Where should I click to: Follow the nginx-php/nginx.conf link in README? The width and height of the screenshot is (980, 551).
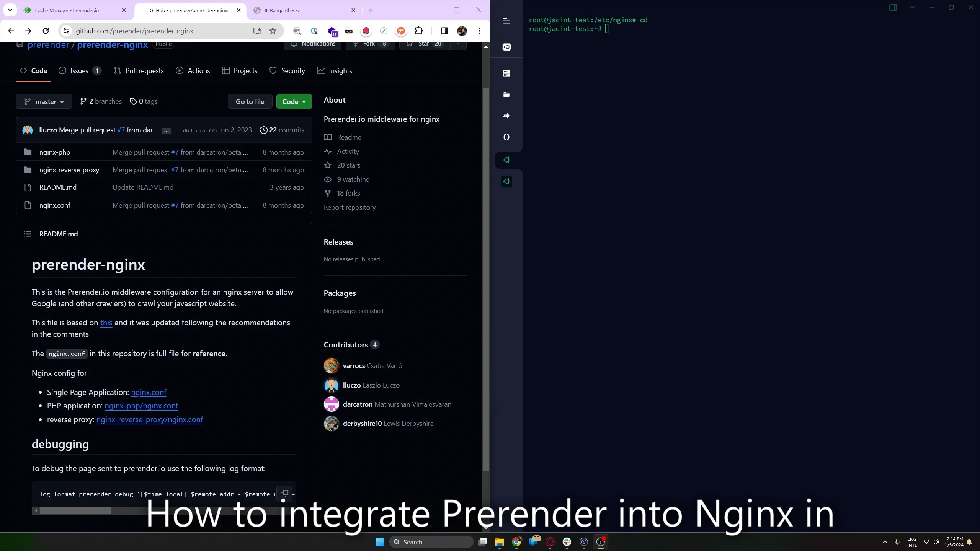point(141,406)
